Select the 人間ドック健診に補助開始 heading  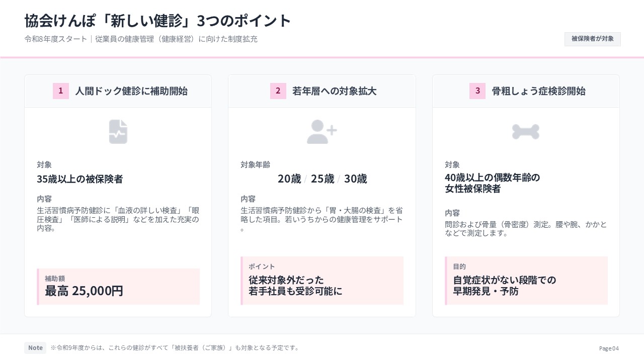pyautogui.click(x=131, y=91)
